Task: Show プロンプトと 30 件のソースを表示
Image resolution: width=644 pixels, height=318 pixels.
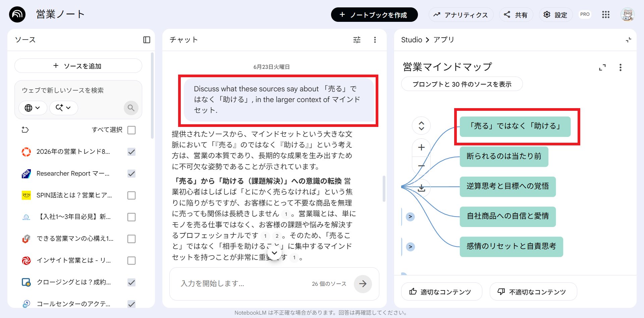Action: coord(462,84)
